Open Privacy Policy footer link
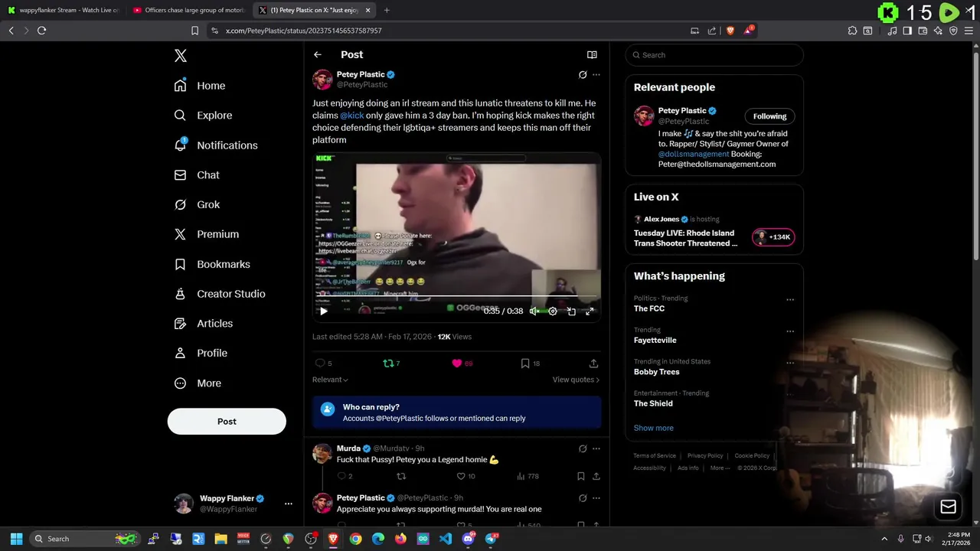This screenshot has height=551, width=980. pyautogui.click(x=705, y=456)
